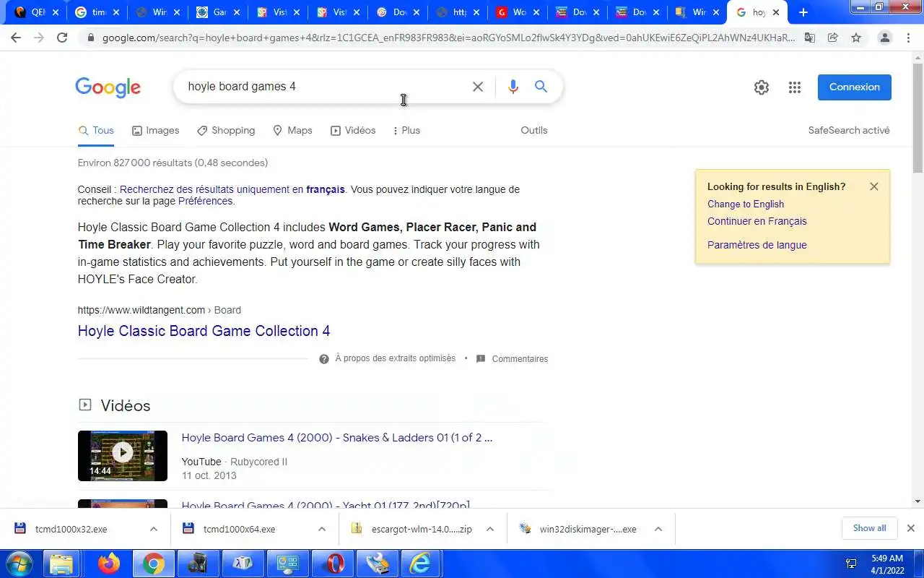Click Continuer en Français link
Screen dimensions: 924x578
coord(757,221)
